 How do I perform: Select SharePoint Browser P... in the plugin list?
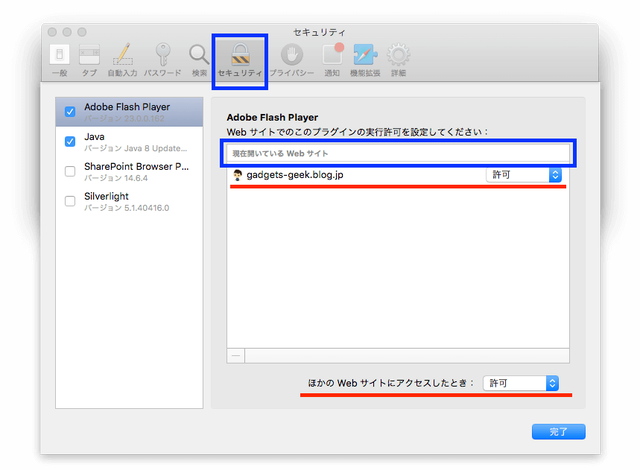tap(129, 171)
